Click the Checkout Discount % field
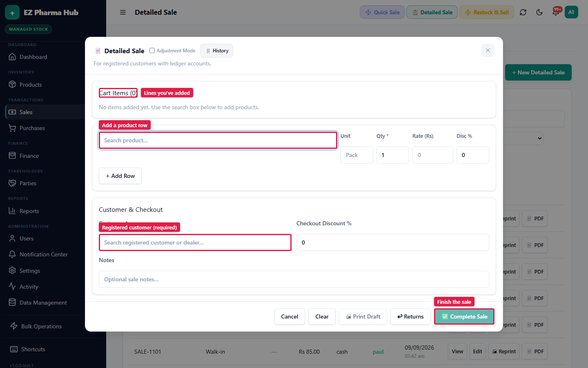Screen dimensions: 588x368 coord(393,242)
